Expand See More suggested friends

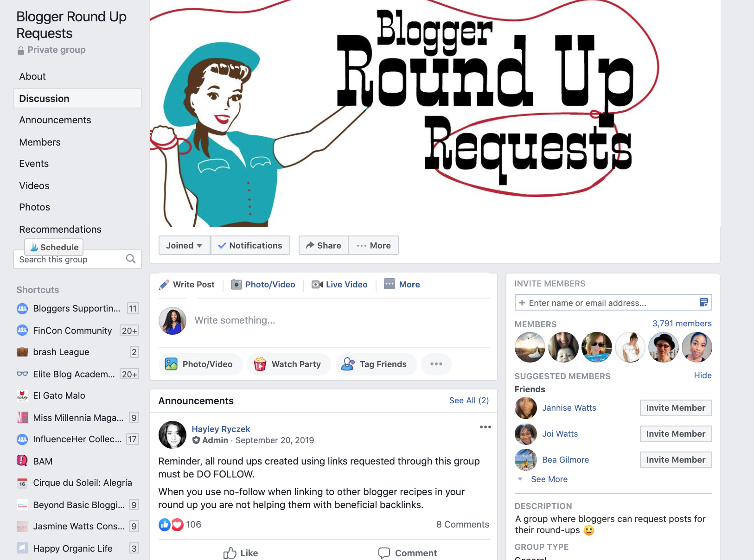(549, 479)
